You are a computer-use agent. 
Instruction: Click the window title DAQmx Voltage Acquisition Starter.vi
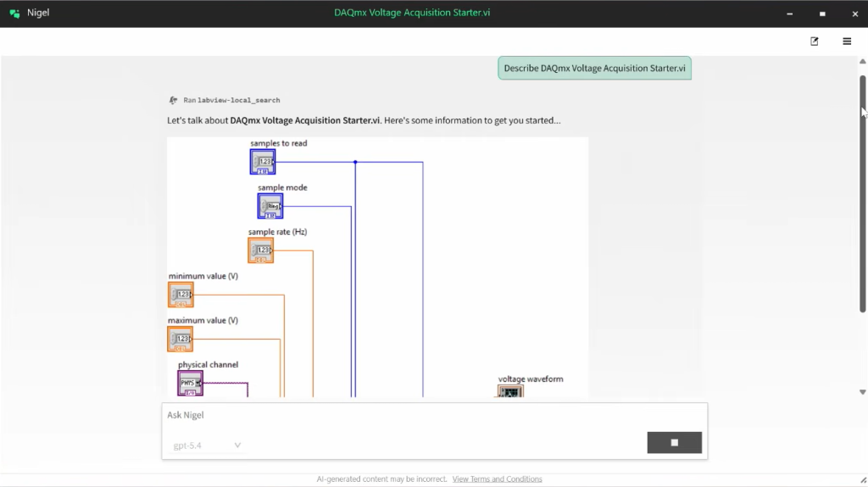pyautogui.click(x=412, y=13)
